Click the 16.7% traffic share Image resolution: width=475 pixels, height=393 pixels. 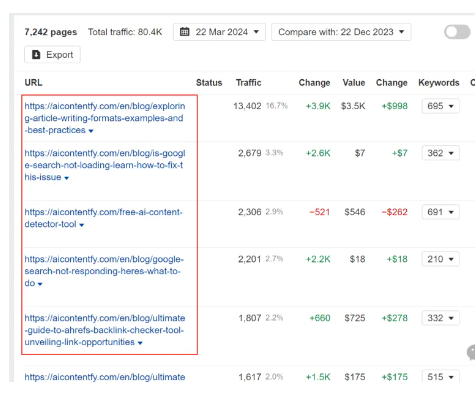[x=277, y=106]
